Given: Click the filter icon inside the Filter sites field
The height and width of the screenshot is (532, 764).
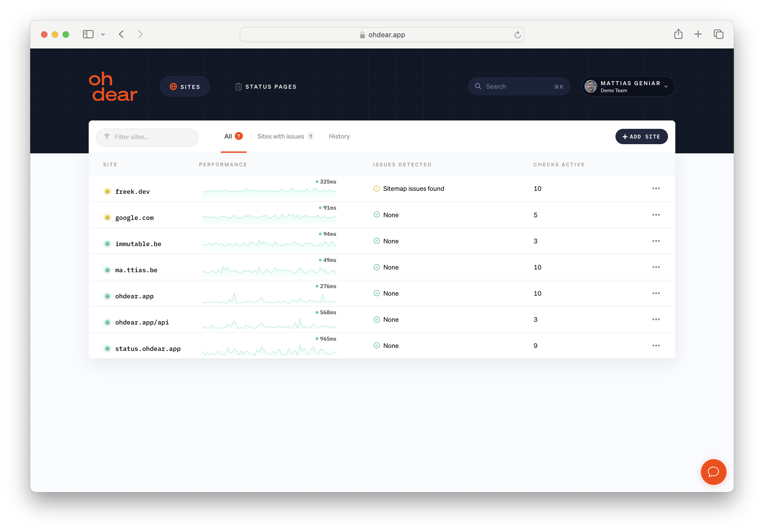Looking at the screenshot, I should (106, 137).
